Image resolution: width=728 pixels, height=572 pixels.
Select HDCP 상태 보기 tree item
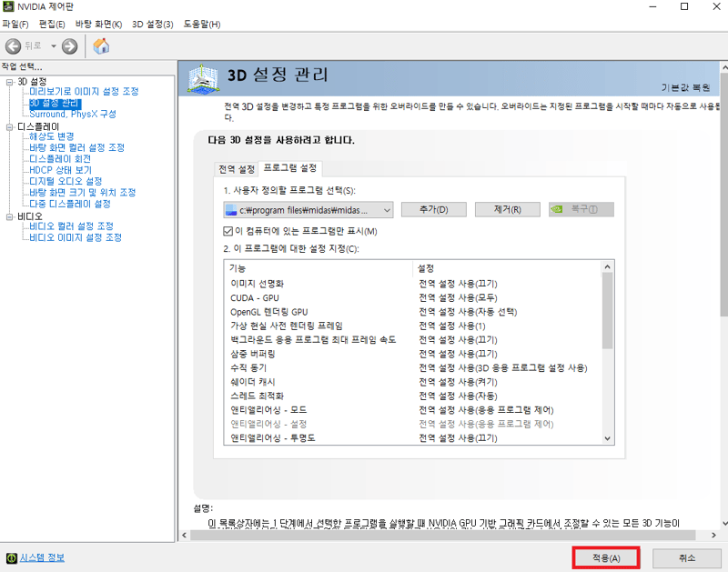[x=60, y=170]
